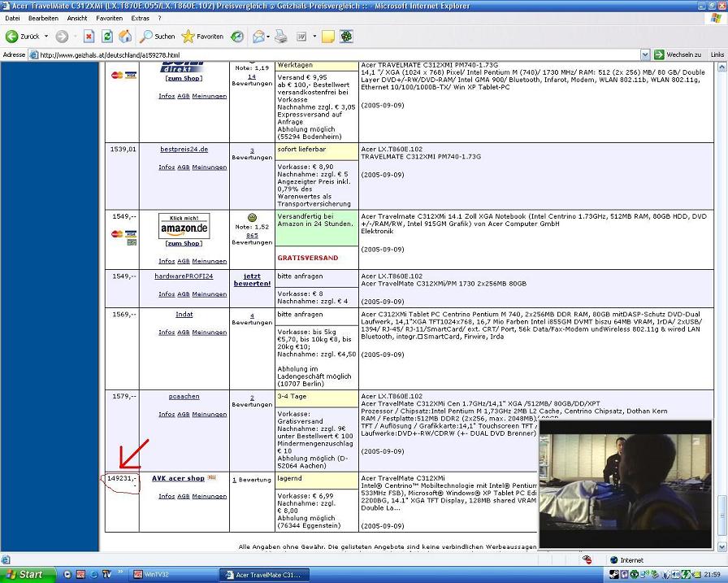Open the address bar URL dropdown

645,54
